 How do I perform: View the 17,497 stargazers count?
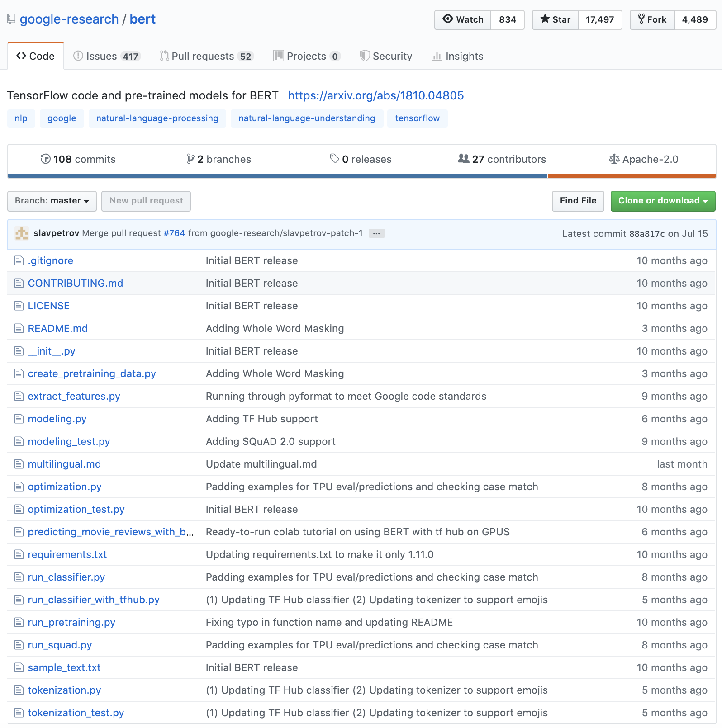600,20
